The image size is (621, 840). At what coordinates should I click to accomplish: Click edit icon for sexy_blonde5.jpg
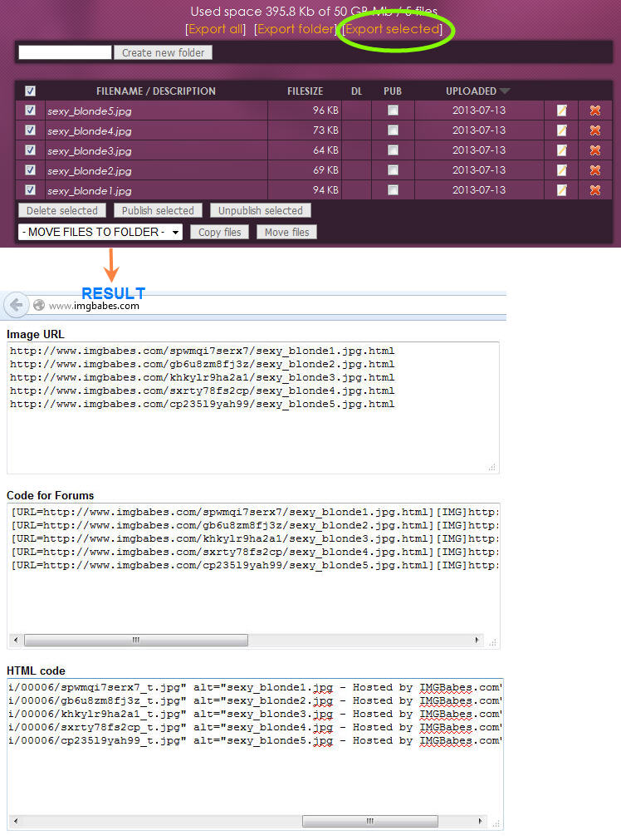point(562,111)
